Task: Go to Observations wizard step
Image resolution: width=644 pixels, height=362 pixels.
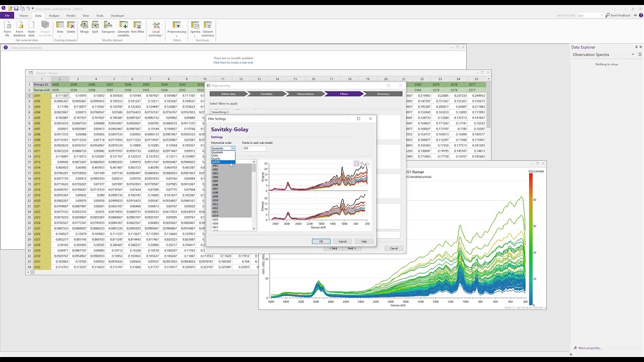Action: 305,94
